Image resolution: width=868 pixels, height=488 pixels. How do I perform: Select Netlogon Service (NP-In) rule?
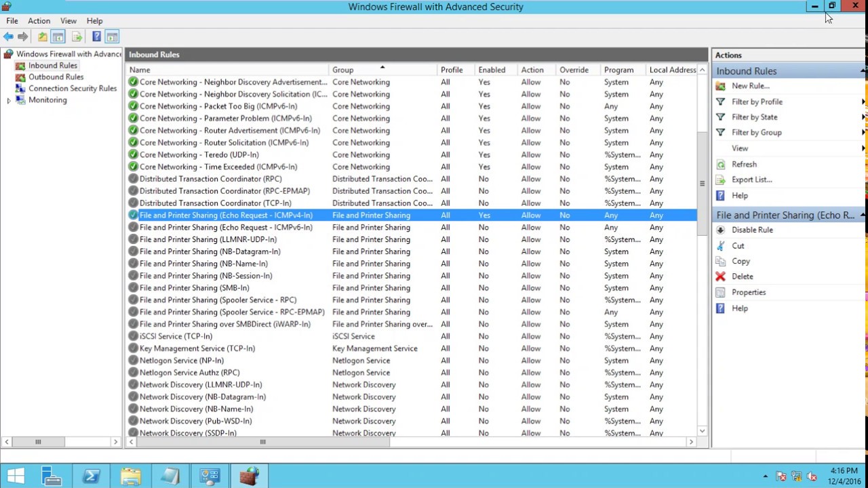pos(411,361)
